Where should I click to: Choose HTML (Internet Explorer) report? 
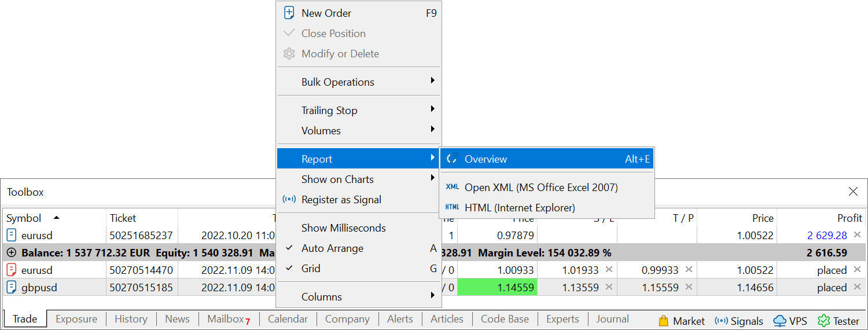[547, 207]
